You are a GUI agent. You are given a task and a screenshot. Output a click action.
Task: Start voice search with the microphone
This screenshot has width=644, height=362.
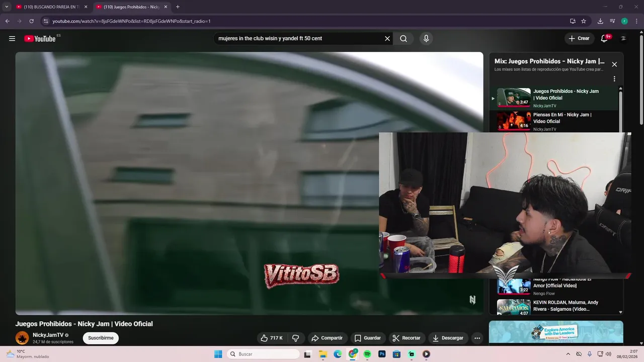[x=426, y=39]
